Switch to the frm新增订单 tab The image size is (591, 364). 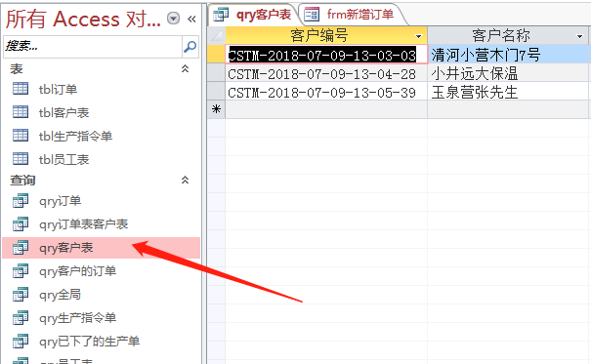tap(350, 15)
